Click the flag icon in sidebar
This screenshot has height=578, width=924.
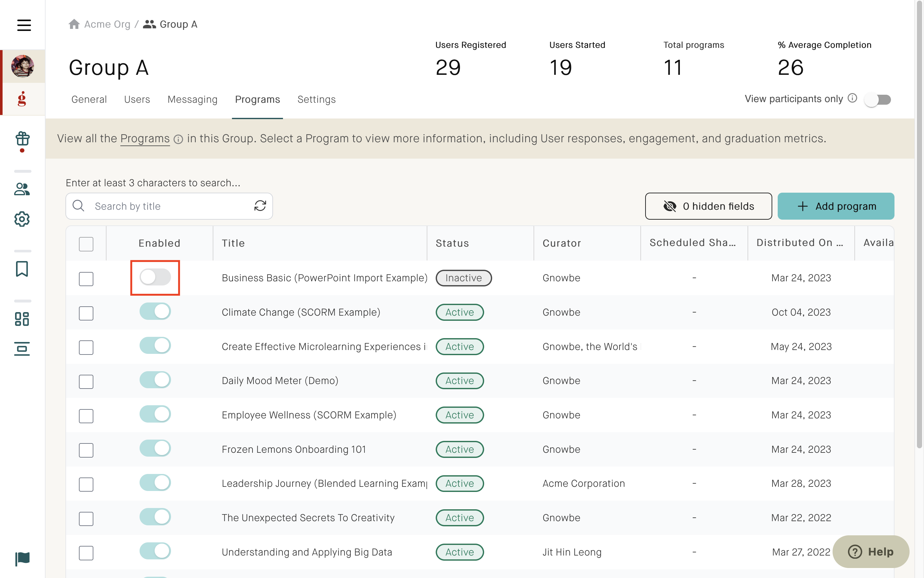click(x=22, y=559)
